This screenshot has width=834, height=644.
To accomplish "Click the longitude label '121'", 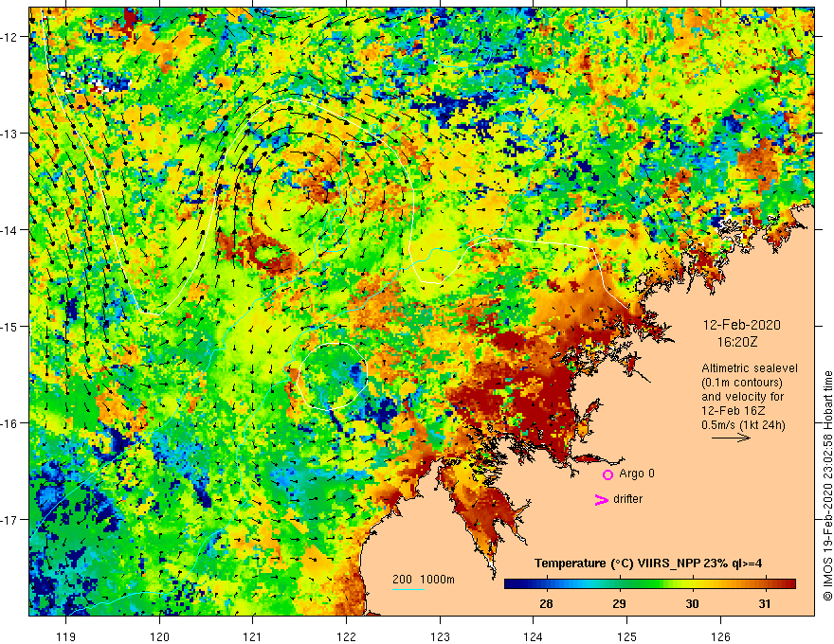I will point(253,636).
